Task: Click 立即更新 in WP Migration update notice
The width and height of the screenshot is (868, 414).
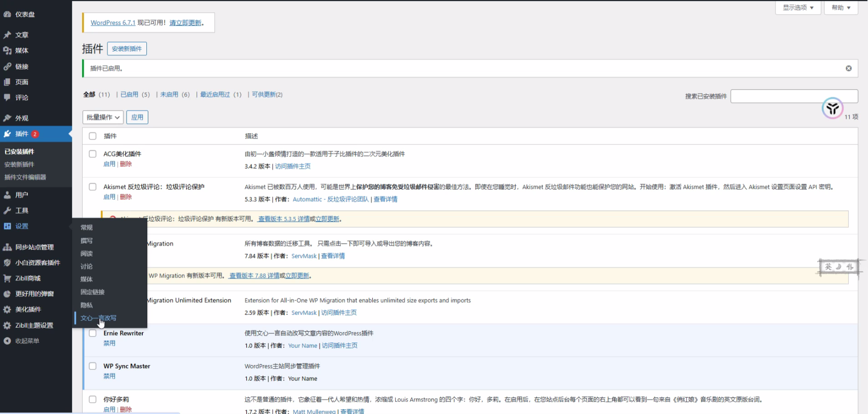Action: coord(297,276)
